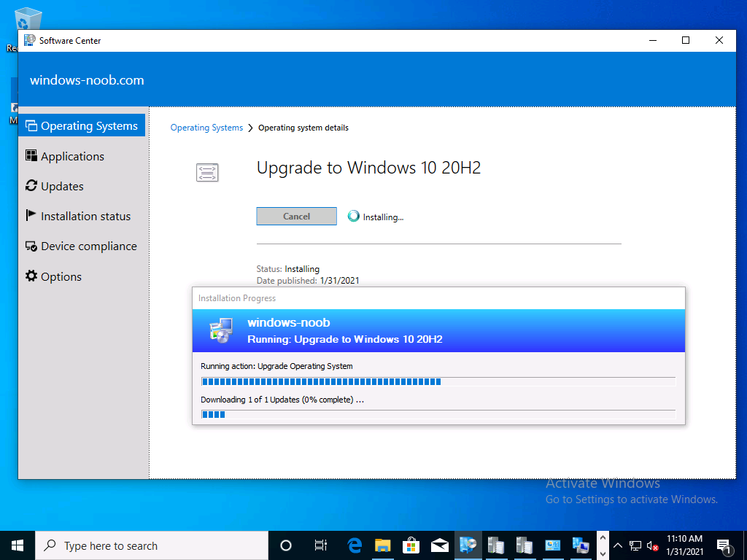Click the 'Downloading 1 of 1 Updates' text
This screenshot has height=560, width=747.
(x=282, y=400)
